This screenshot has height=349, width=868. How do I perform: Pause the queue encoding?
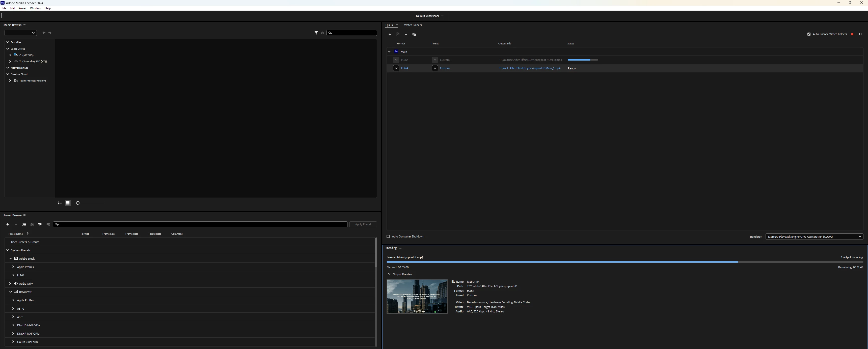pos(860,34)
